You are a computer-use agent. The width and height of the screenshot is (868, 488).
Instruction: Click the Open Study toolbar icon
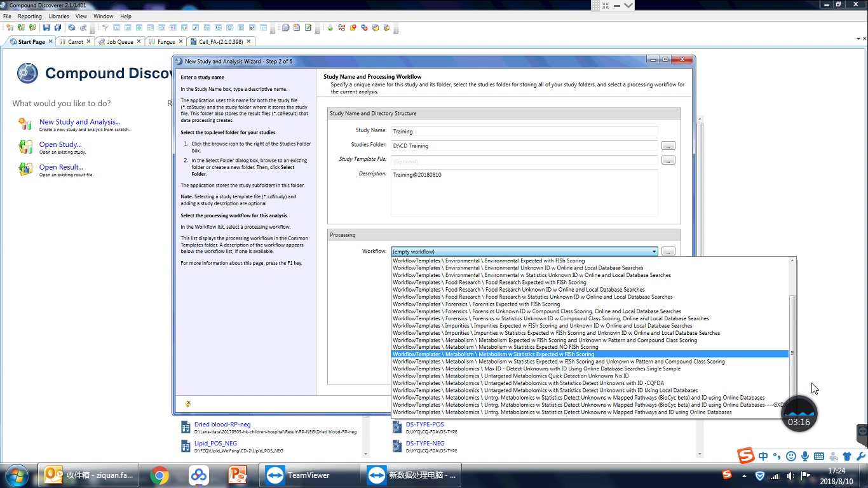click(x=21, y=28)
